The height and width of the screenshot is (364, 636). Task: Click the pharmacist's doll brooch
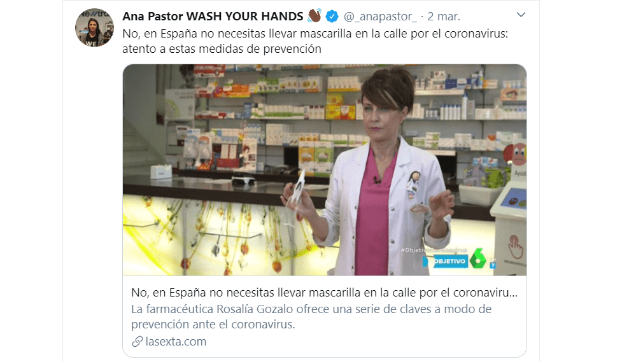(413, 184)
